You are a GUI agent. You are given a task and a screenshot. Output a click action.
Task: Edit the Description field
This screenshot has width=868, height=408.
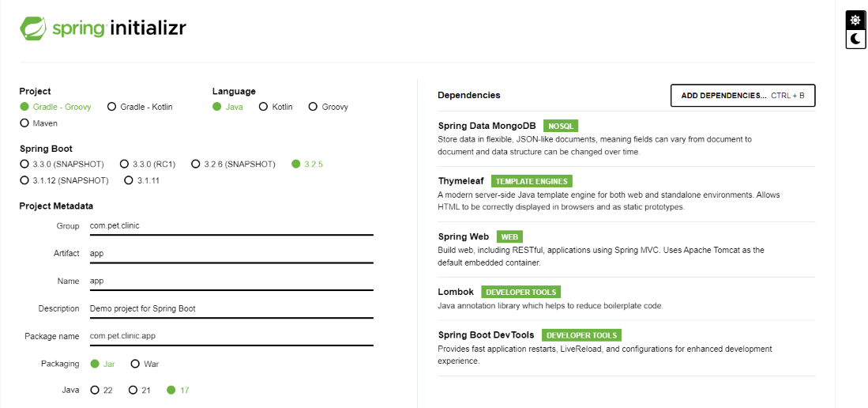pyautogui.click(x=231, y=308)
